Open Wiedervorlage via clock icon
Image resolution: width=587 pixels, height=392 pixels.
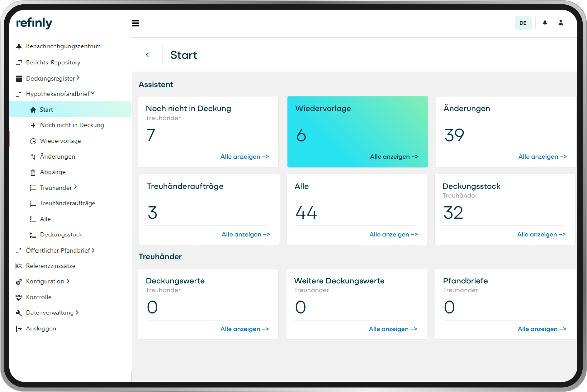point(33,141)
